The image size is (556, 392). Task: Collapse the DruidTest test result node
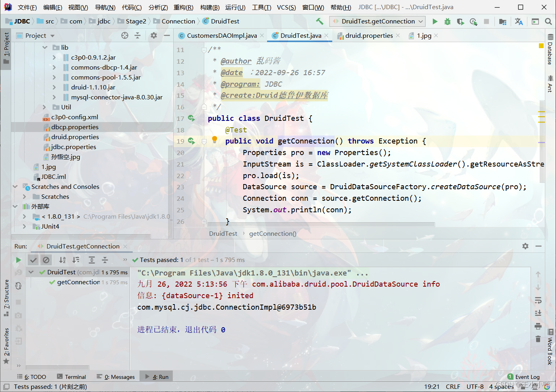pyautogui.click(x=31, y=272)
